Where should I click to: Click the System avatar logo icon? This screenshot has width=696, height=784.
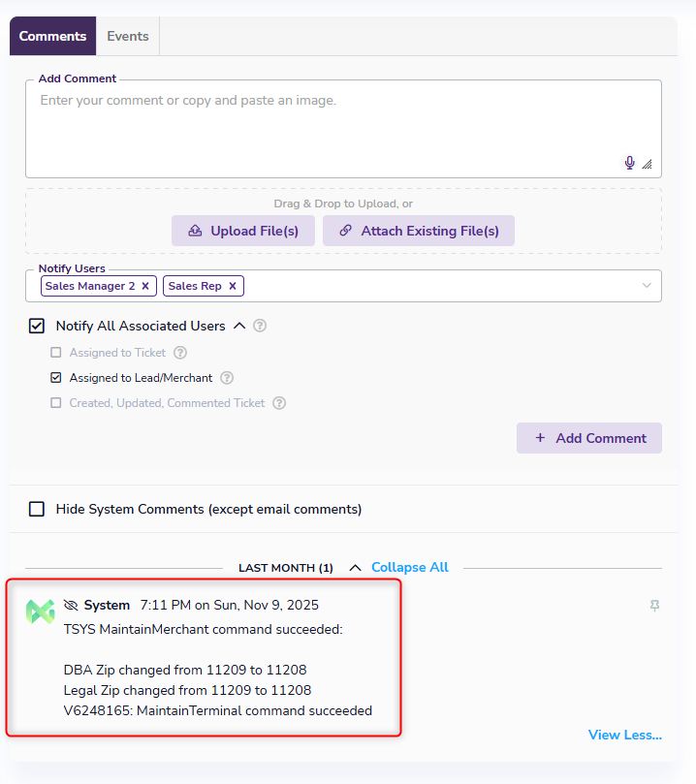pos(41,612)
